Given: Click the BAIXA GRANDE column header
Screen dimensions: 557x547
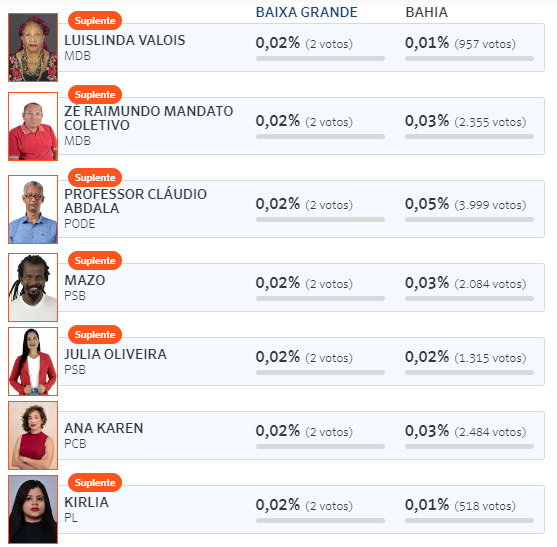Looking at the screenshot, I should (307, 12).
